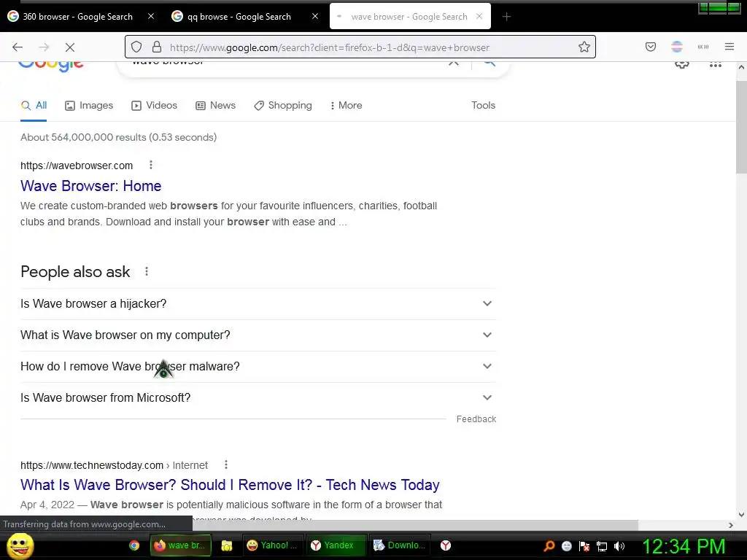Click the round face tray icon

[x=566, y=546]
